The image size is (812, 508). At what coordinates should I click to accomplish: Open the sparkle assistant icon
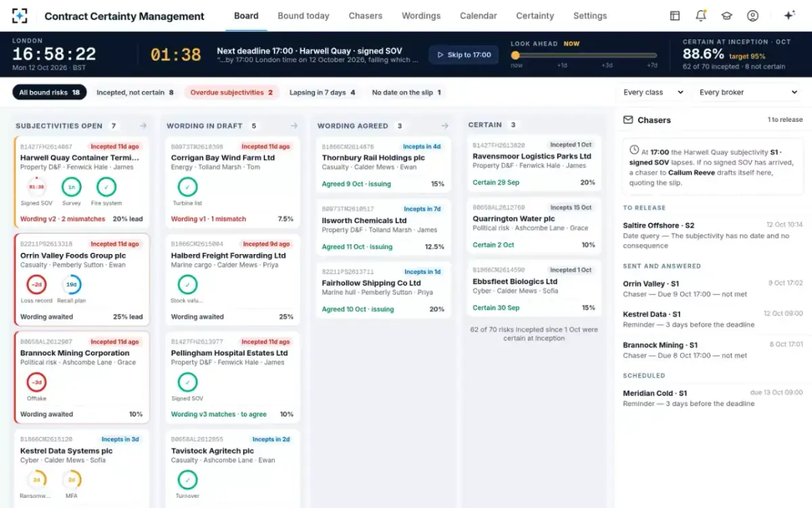pyautogui.click(x=789, y=16)
